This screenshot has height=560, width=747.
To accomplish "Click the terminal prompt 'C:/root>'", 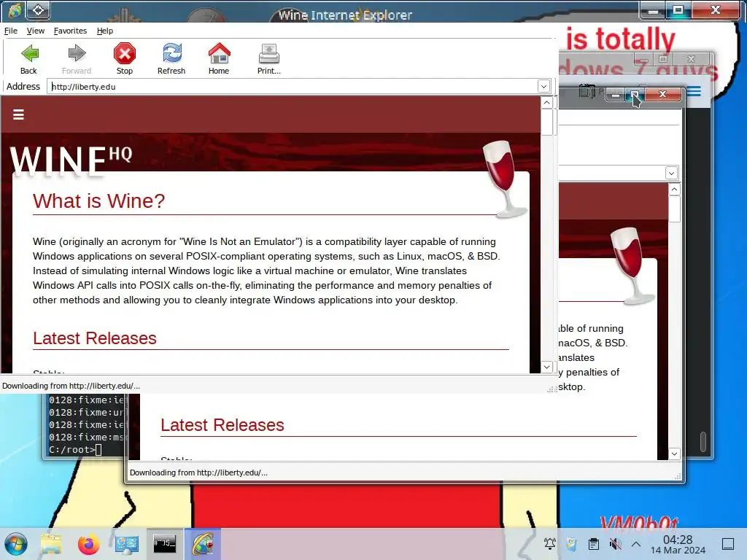I will [72, 449].
